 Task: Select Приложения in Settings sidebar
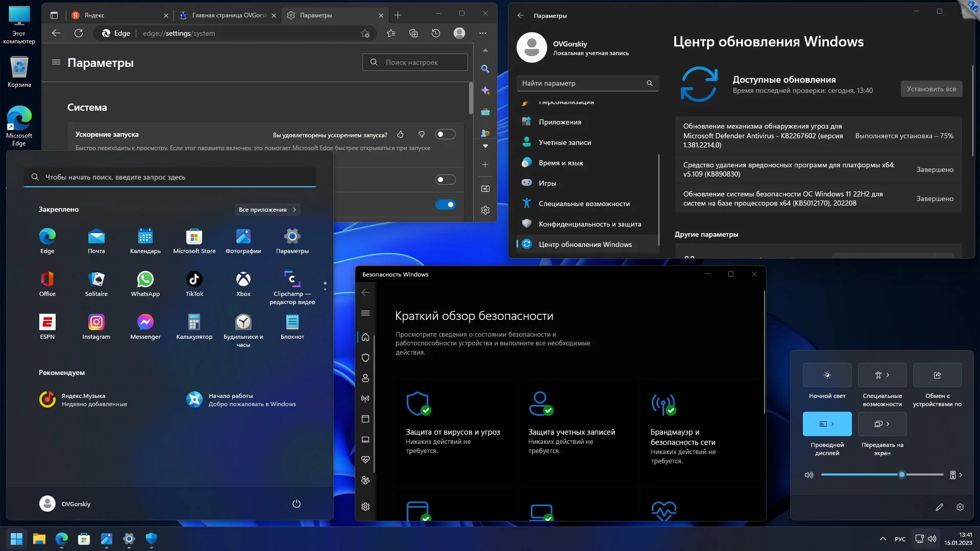[560, 122]
